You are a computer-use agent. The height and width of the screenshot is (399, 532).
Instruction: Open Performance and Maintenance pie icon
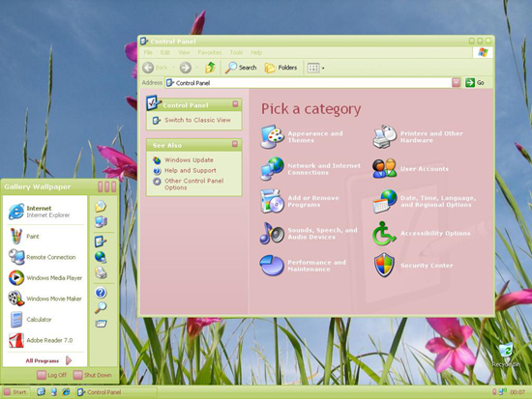point(272,266)
